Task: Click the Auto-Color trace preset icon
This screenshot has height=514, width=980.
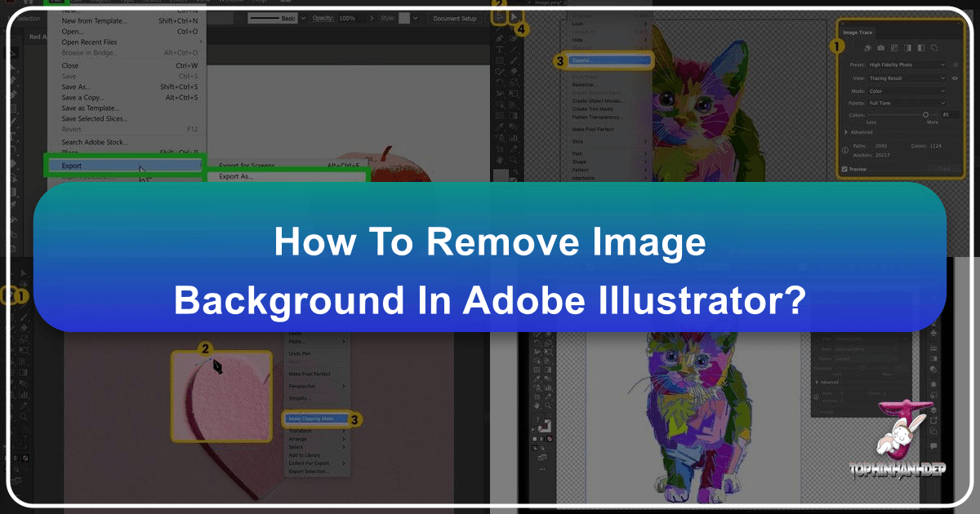Action: [867, 48]
